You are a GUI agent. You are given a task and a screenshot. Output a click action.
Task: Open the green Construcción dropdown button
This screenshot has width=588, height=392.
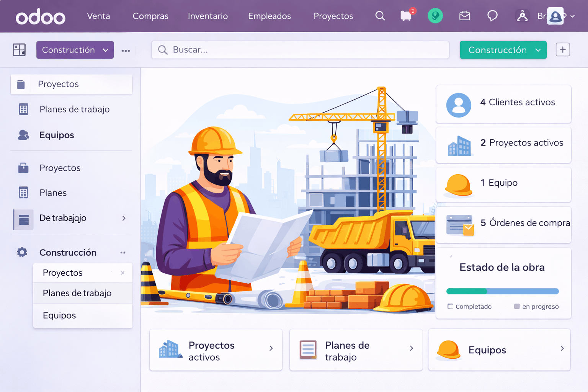pyautogui.click(x=503, y=50)
